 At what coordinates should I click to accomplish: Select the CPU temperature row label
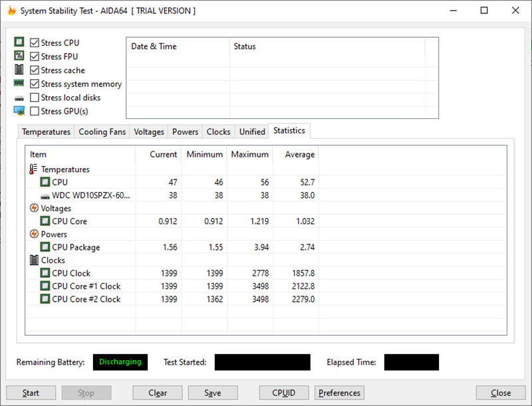point(60,182)
